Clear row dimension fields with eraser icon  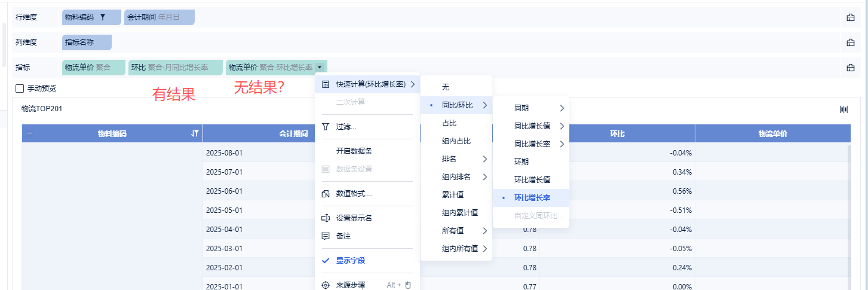[850, 17]
